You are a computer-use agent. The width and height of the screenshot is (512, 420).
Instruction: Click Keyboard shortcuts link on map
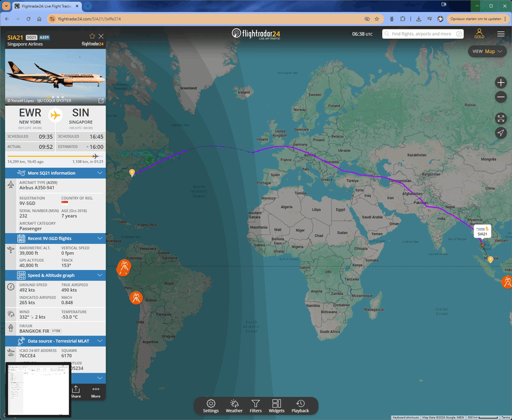pos(405,417)
